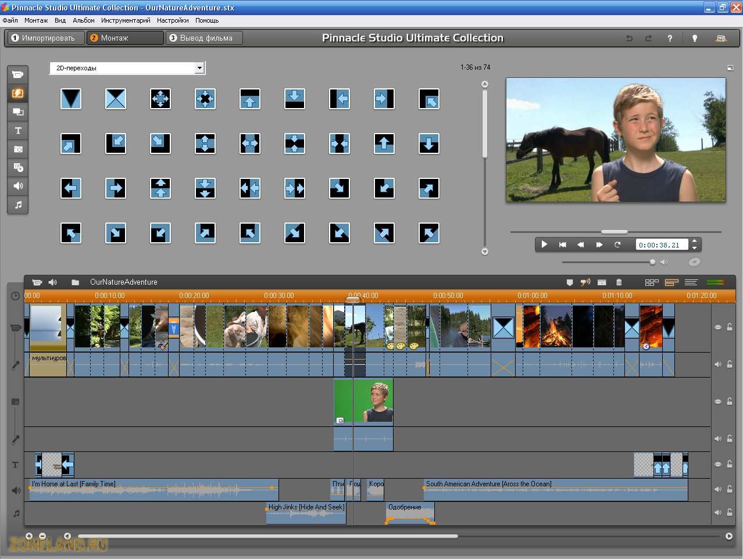Switch to Storyboard view
The height and width of the screenshot is (560, 743).
pos(652,282)
